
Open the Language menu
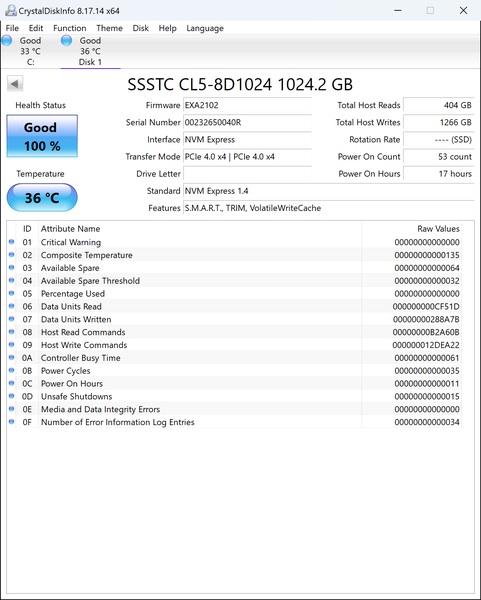click(x=205, y=28)
